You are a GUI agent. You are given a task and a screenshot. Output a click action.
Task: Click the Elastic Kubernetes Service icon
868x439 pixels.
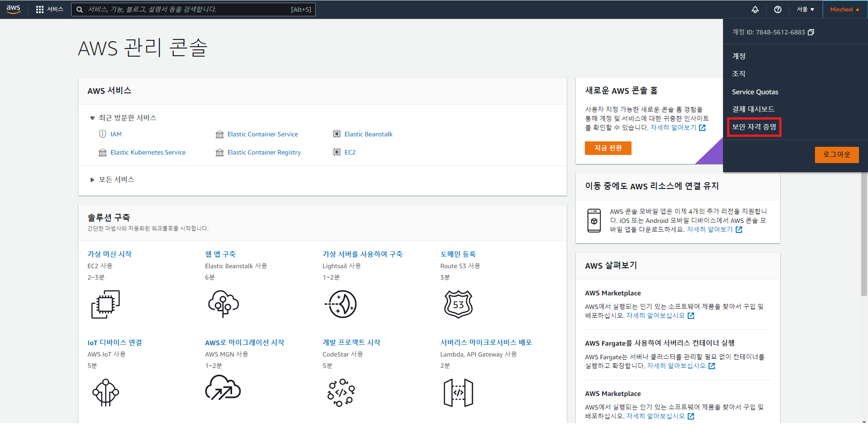tap(102, 152)
